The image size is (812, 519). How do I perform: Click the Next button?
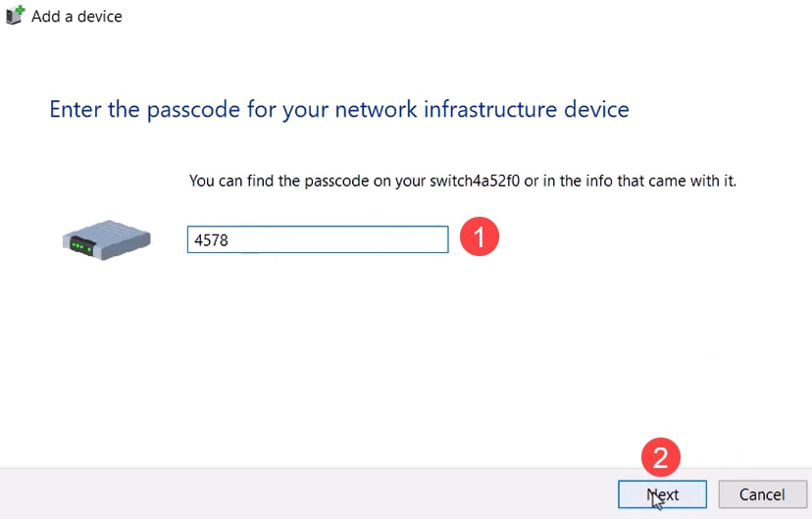coord(662,494)
